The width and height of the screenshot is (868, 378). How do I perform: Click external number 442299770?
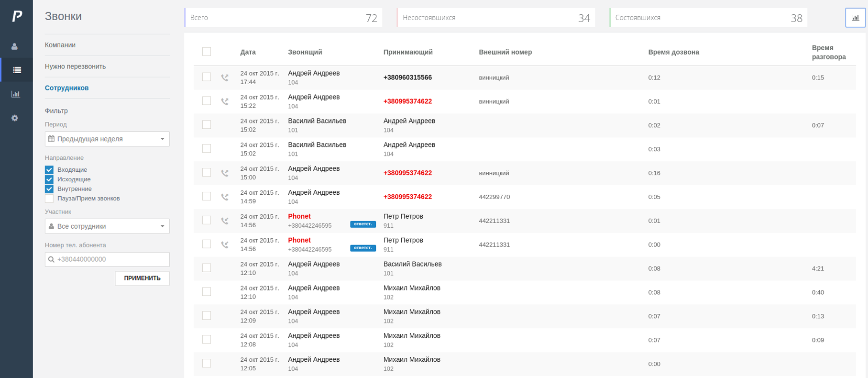(494, 197)
